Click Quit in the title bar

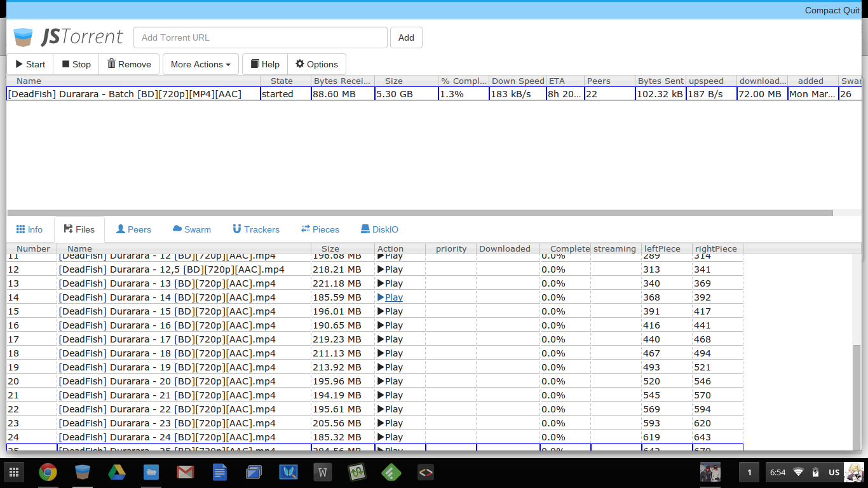[x=851, y=10]
